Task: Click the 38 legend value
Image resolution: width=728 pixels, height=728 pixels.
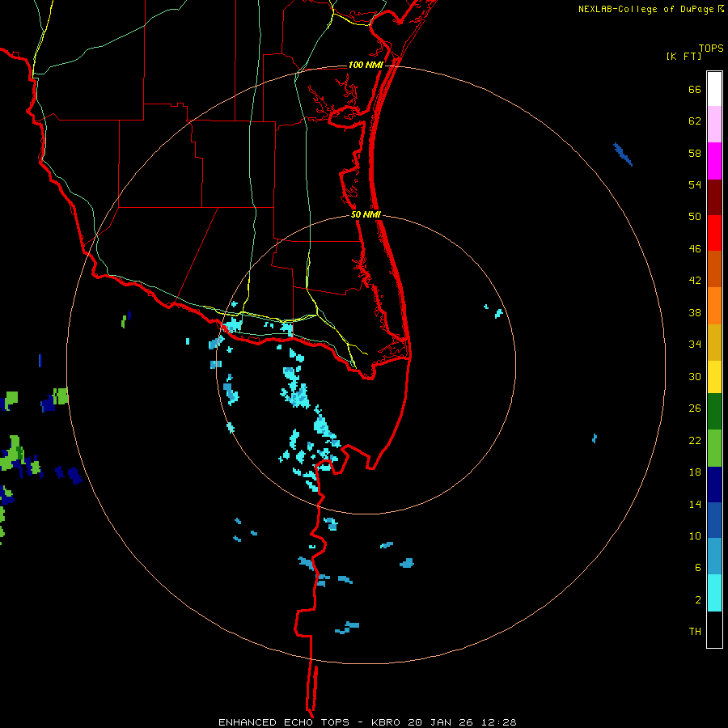Action: [695, 312]
